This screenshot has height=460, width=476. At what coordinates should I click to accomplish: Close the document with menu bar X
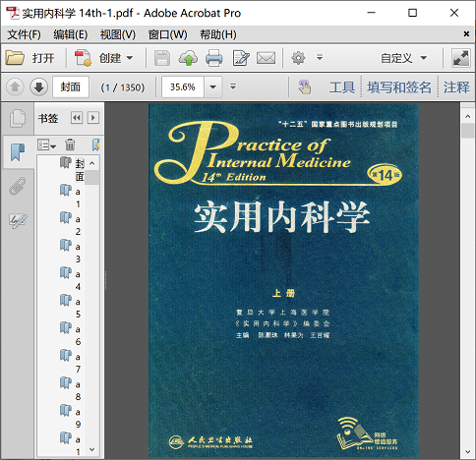[x=466, y=33]
